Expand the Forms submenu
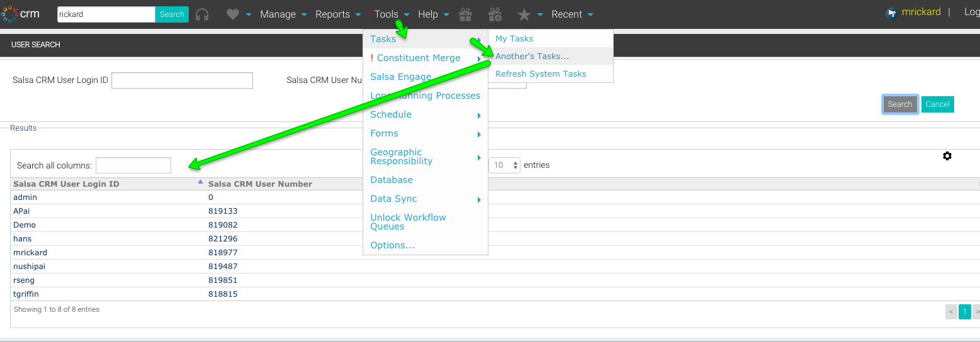 pos(479,135)
